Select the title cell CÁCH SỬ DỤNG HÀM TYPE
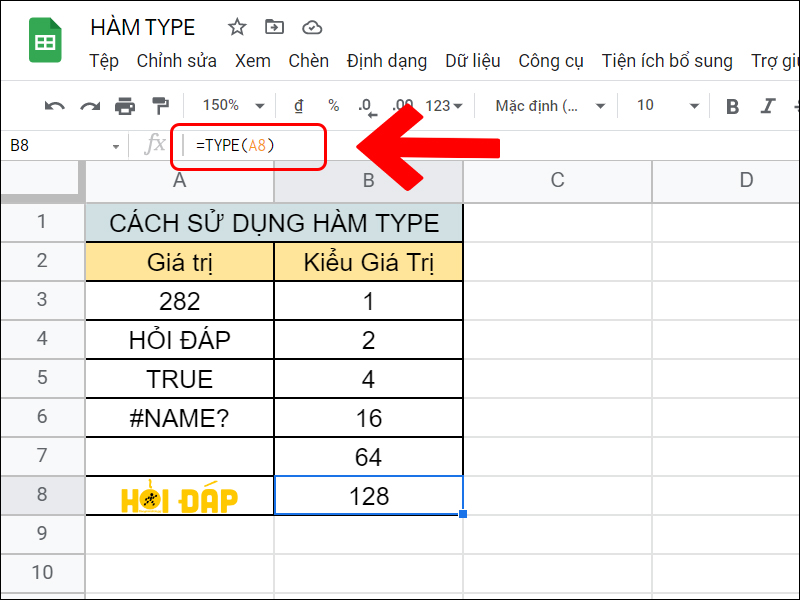The height and width of the screenshot is (600, 800). pos(274,222)
